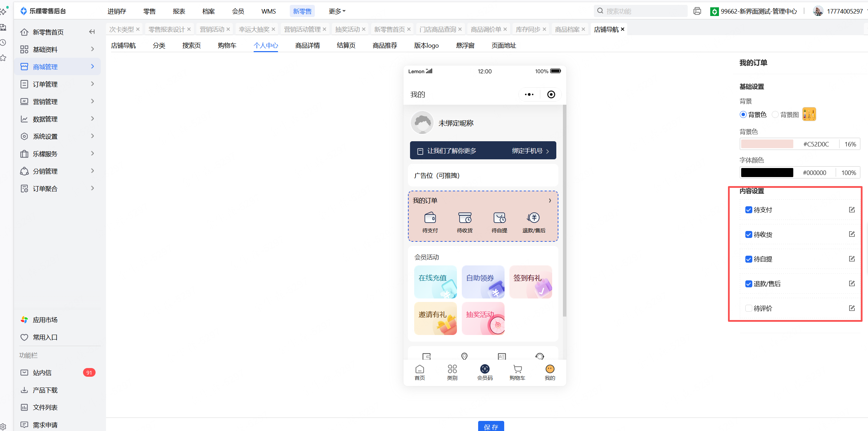Select the 会员 top menu item

[238, 11]
